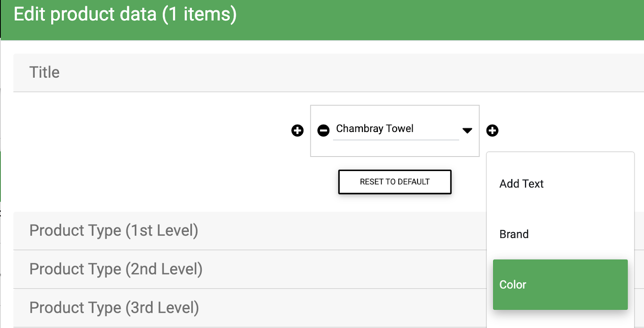Select the highlighted Color menu option
This screenshot has height=328, width=644.
coord(560,285)
